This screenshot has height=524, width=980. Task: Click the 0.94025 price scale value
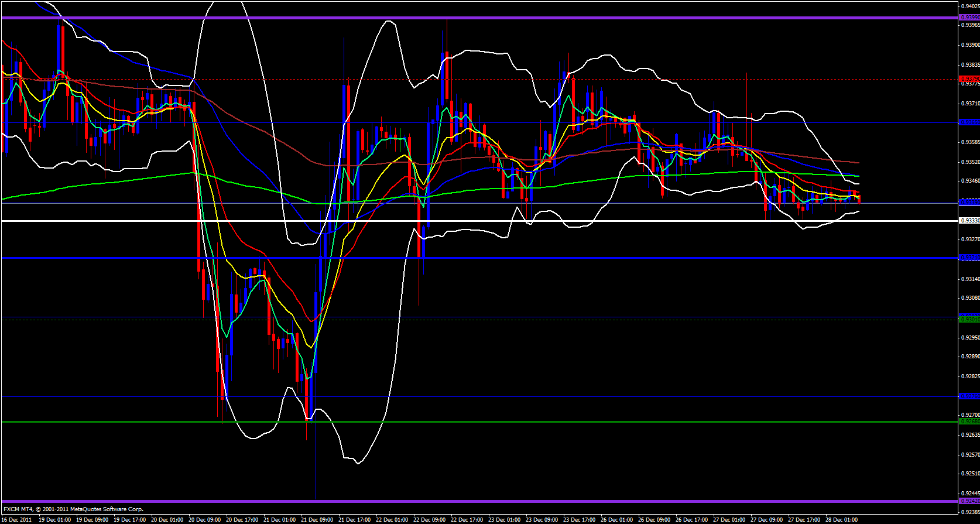(970, 6)
